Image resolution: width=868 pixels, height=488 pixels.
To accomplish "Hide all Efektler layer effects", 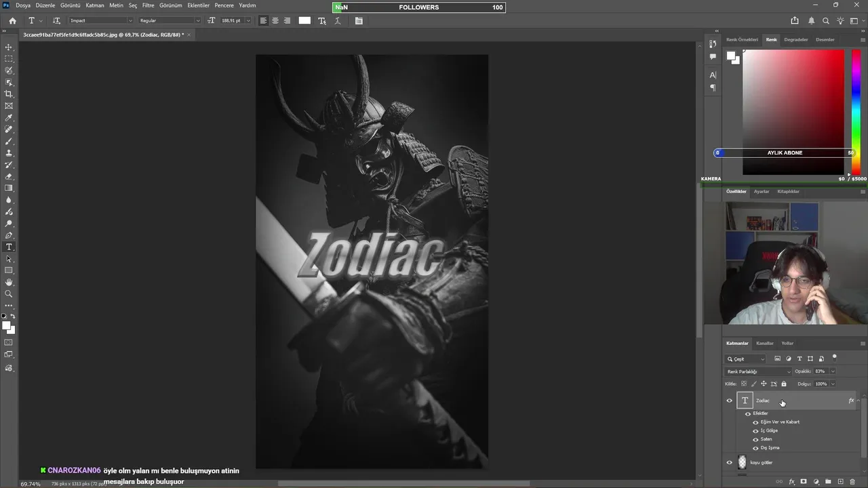I will [x=748, y=413].
